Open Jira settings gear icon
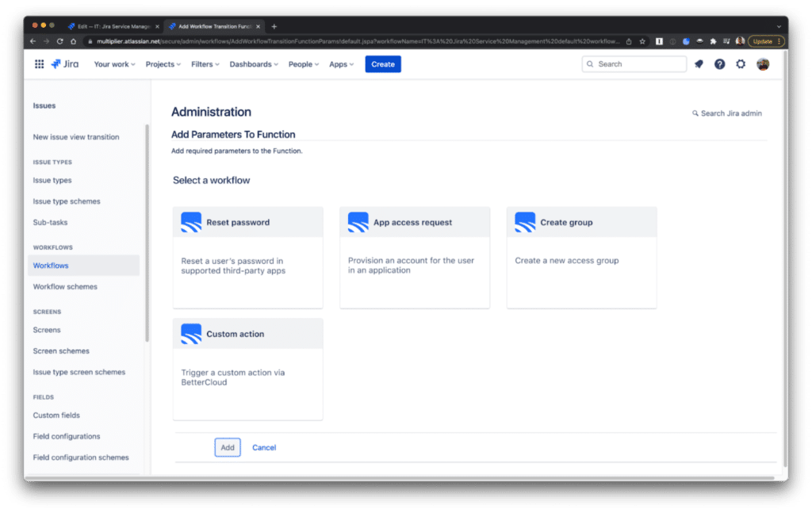 click(x=741, y=64)
